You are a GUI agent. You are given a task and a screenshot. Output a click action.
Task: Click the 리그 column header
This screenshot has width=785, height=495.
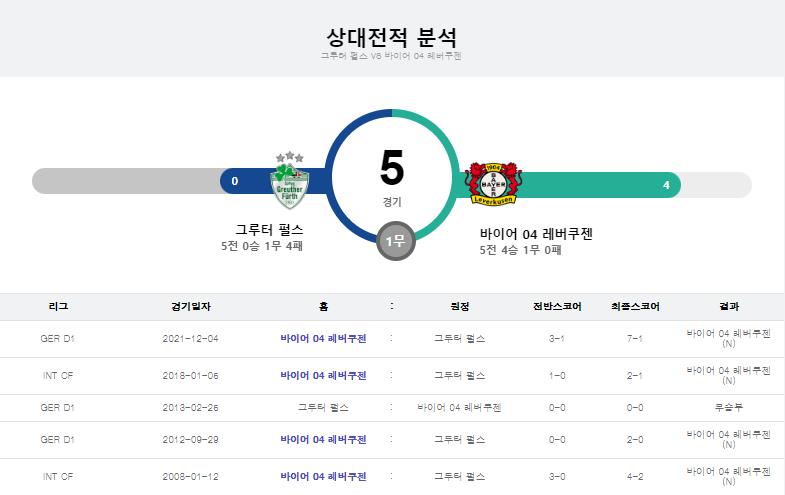(x=58, y=306)
